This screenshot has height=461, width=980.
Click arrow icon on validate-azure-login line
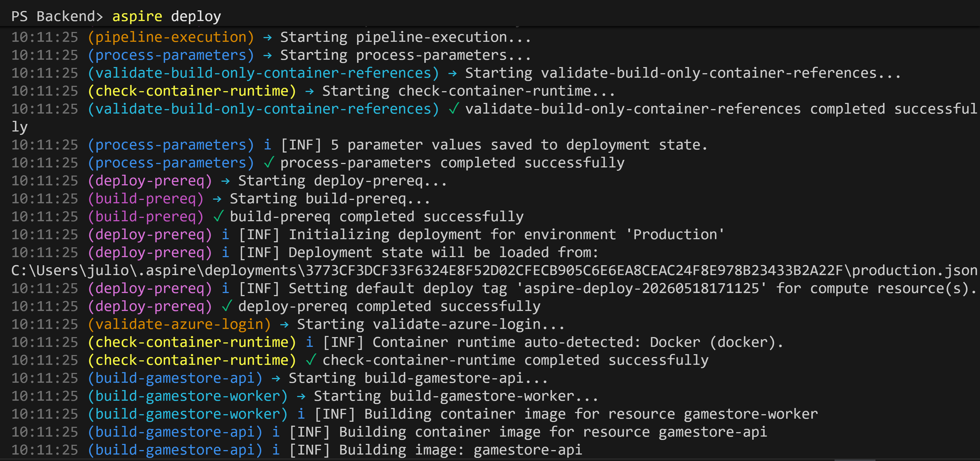(x=284, y=325)
